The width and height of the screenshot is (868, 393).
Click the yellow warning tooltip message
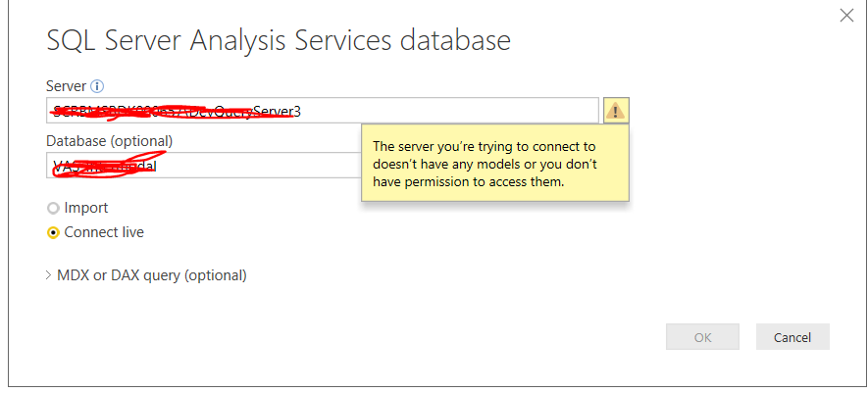click(x=495, y=164)
